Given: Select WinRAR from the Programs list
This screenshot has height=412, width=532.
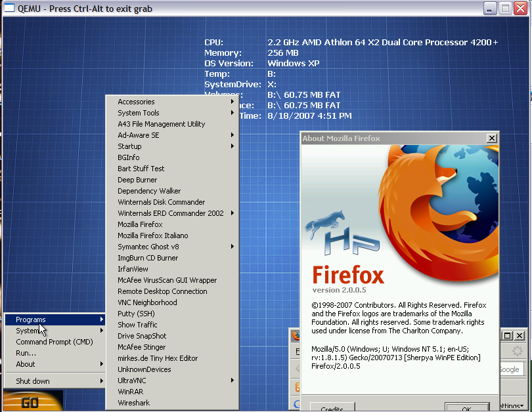Looking at the screenshot, I should (x=131, y=392).
